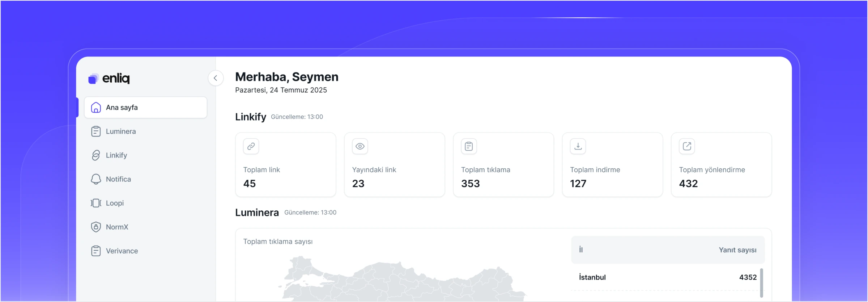
Task: Click Güncelleme: 13:00 beside the Linkify heading
Action: (297, 117)
